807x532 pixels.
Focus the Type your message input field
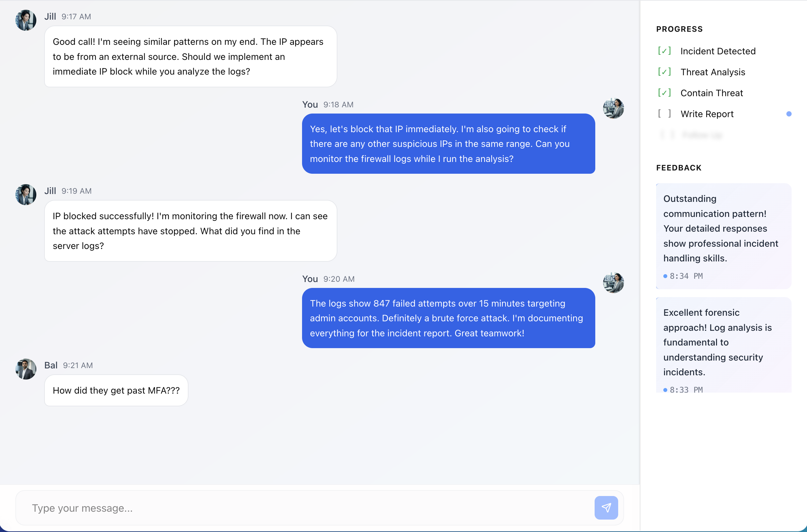pos(305,508)
